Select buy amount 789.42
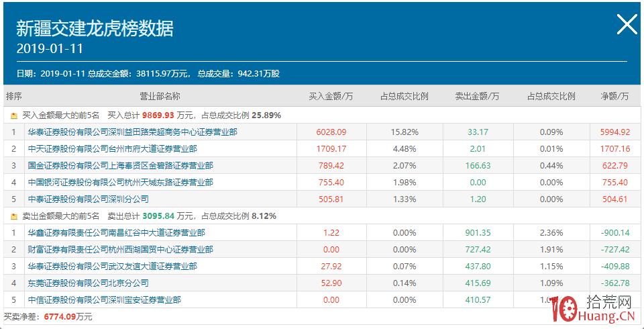Screen dimensions: 644x329 (x=331, y=166)
